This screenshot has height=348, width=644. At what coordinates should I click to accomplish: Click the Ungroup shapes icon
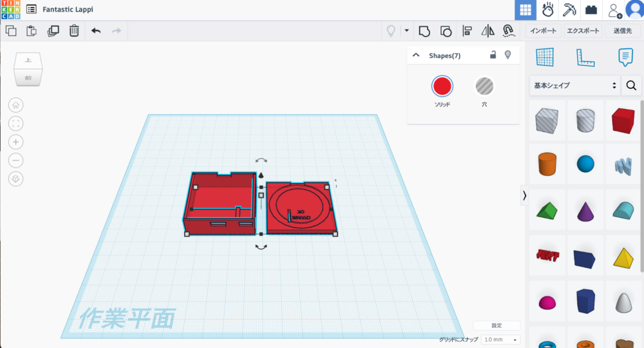click(x=446, y=31)
